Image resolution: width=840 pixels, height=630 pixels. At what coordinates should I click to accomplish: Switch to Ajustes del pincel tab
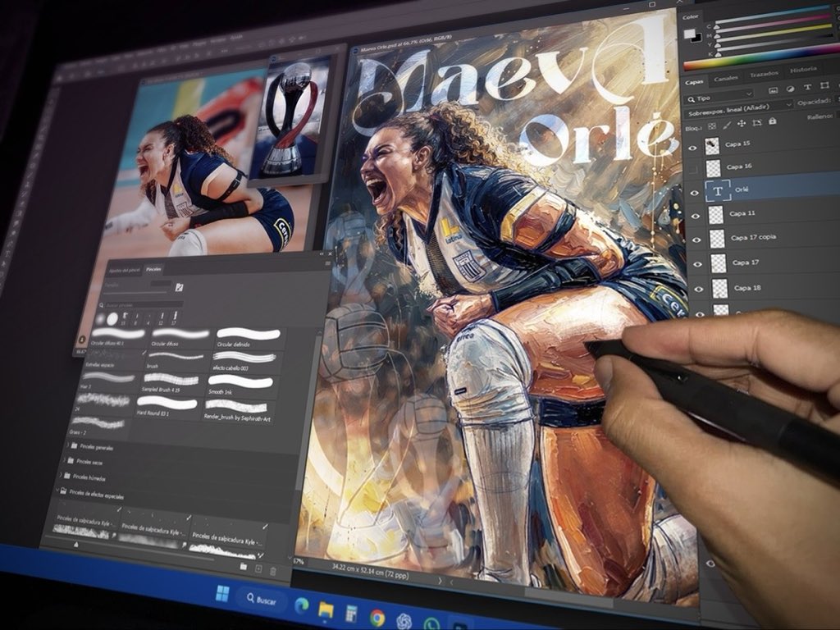pyautogui.click(x=125, y=271)
